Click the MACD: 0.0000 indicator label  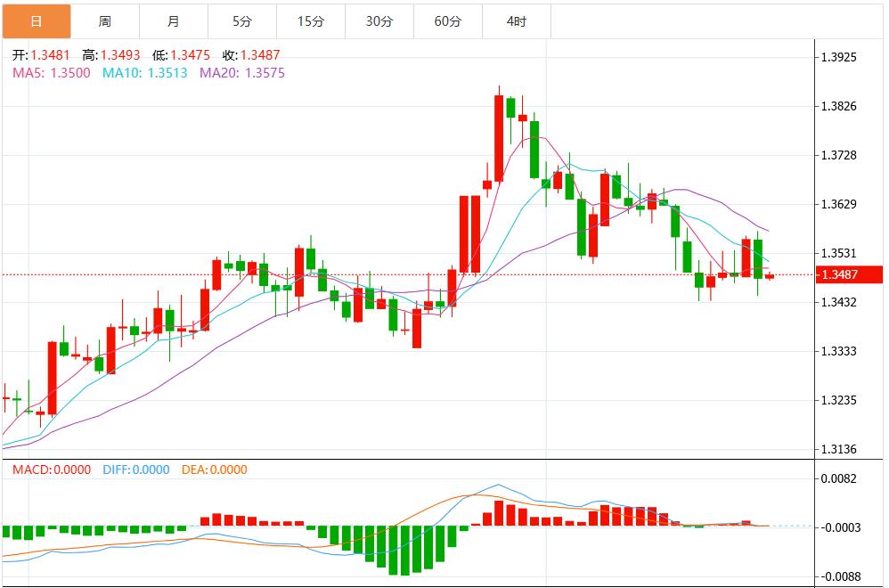pos(53,470)
